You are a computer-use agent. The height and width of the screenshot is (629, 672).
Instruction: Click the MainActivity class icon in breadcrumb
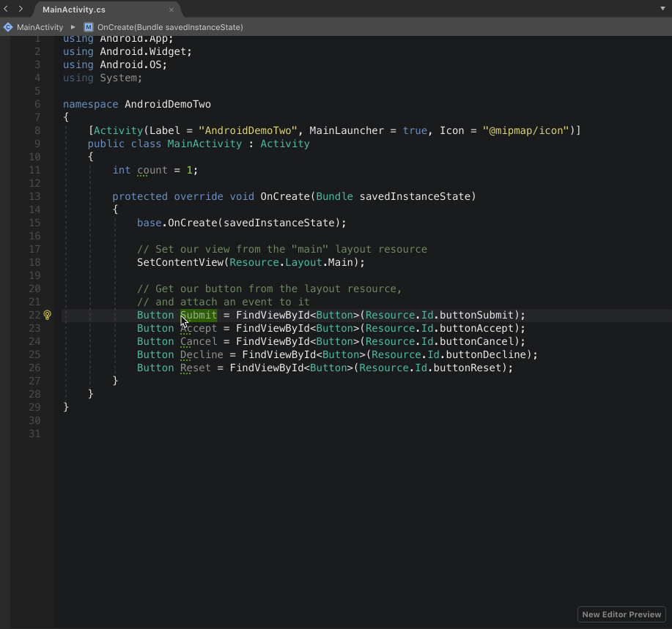tap(8, 27)
